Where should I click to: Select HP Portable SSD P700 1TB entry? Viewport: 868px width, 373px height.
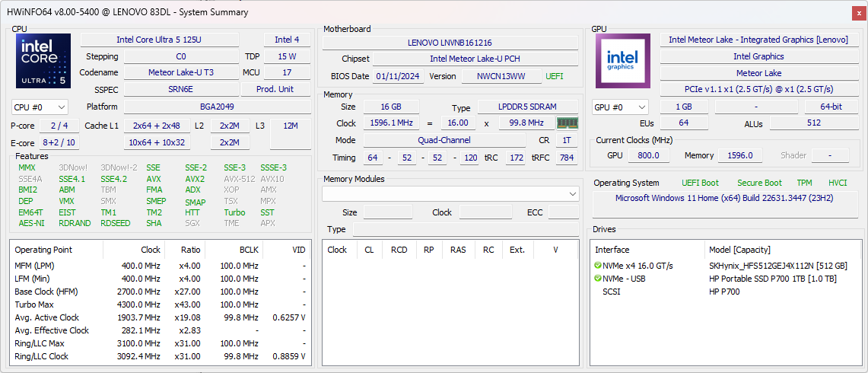(726, 279)
